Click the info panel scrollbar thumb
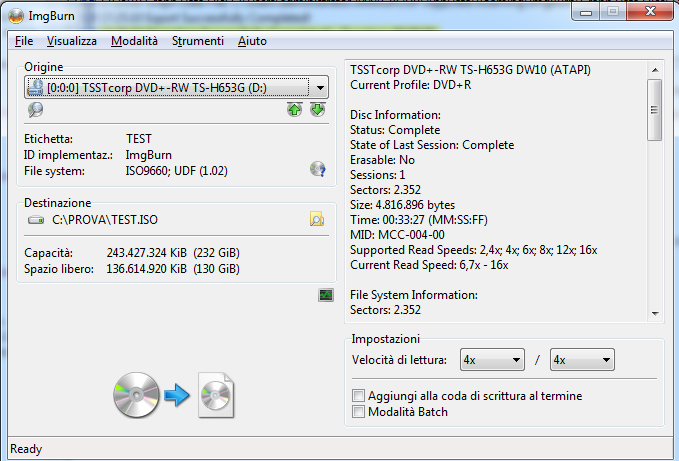This screenshot has height=461, width=679. pyautogui.click(x=655, y=110)
